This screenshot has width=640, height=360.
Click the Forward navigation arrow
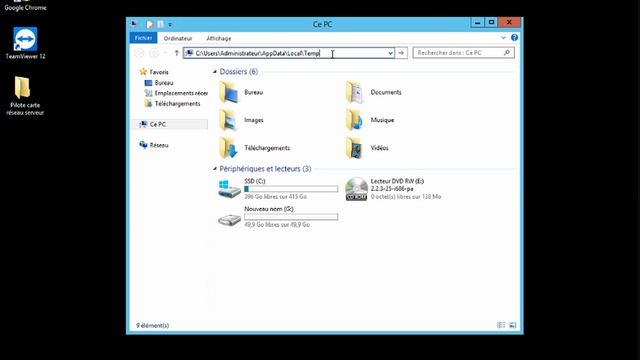154,53
